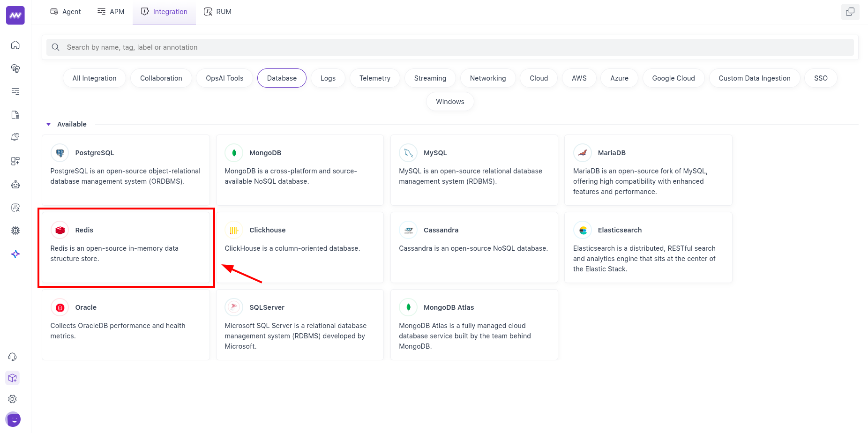Open the Dashboards grid icon in sidebar

[x=15, y=161]
